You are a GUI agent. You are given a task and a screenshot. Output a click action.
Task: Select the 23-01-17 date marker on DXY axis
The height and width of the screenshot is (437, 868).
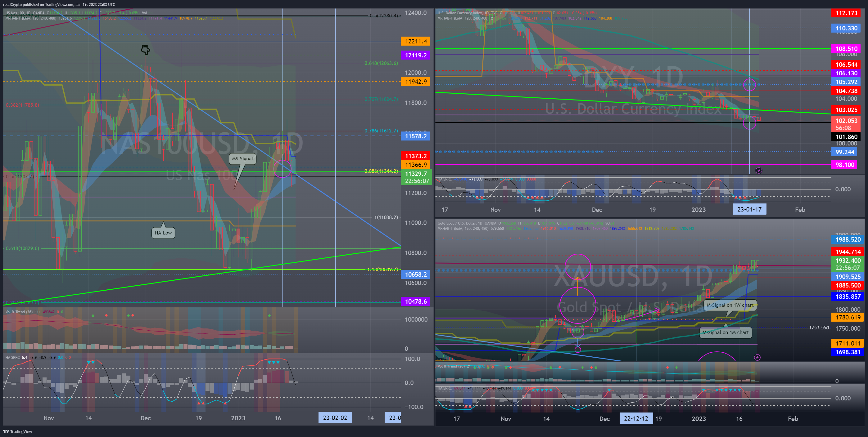point(749,209)
